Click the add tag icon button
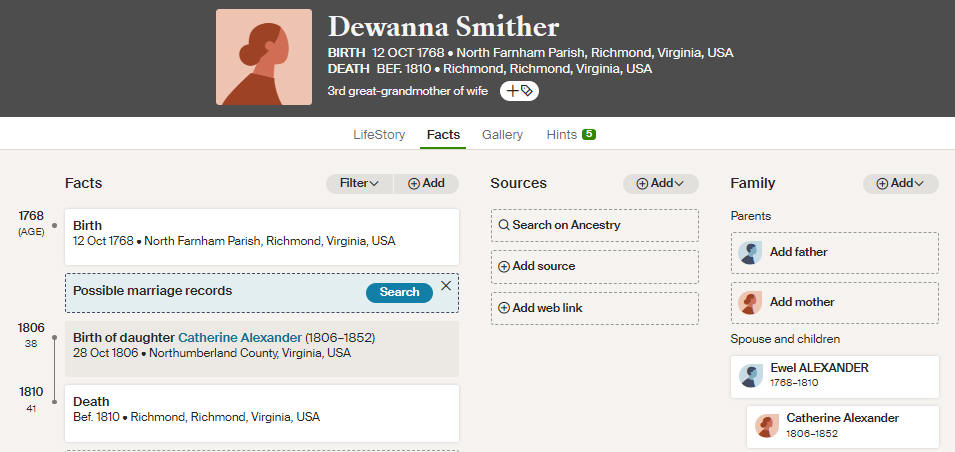The width and height of the screenshot is (955, 452). coord(520,91)
